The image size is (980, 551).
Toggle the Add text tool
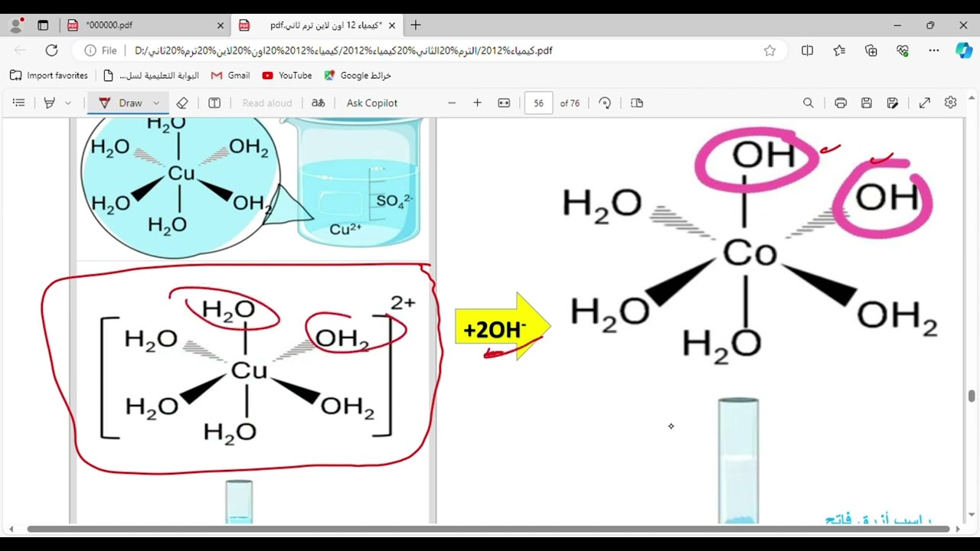point(214,103)
